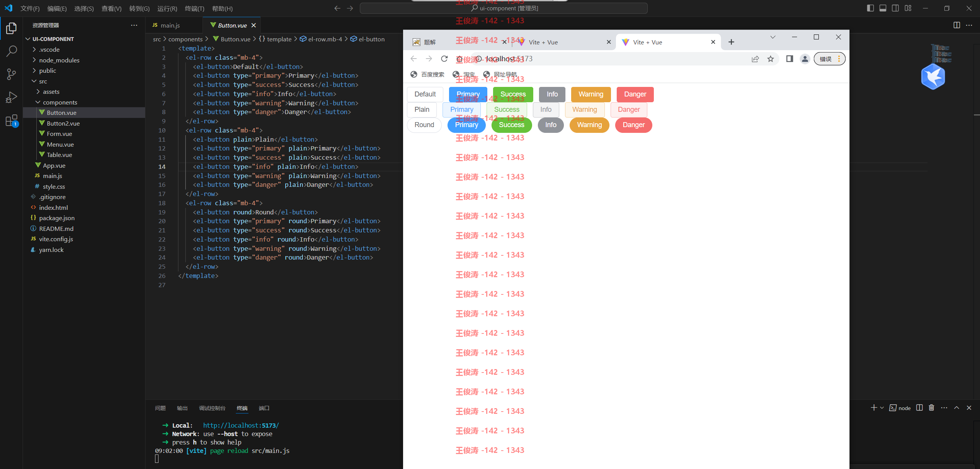Open the Source Control view
The width and height of the screenshot is (980, 469).
click(x=11, y=74)
